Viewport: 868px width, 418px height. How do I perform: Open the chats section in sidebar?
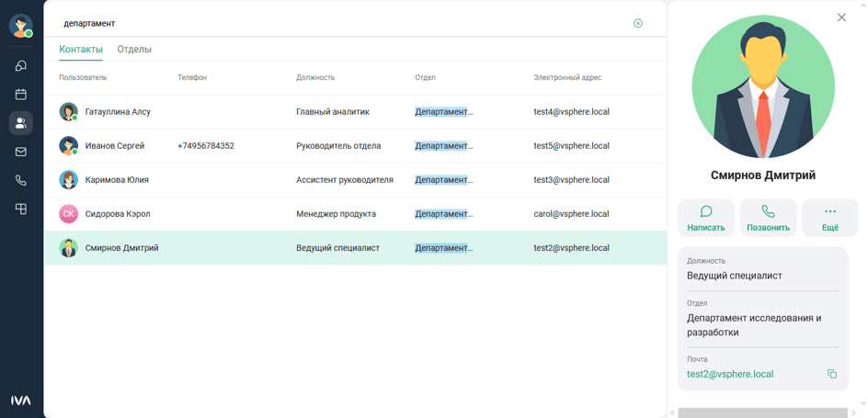[20, 66]
